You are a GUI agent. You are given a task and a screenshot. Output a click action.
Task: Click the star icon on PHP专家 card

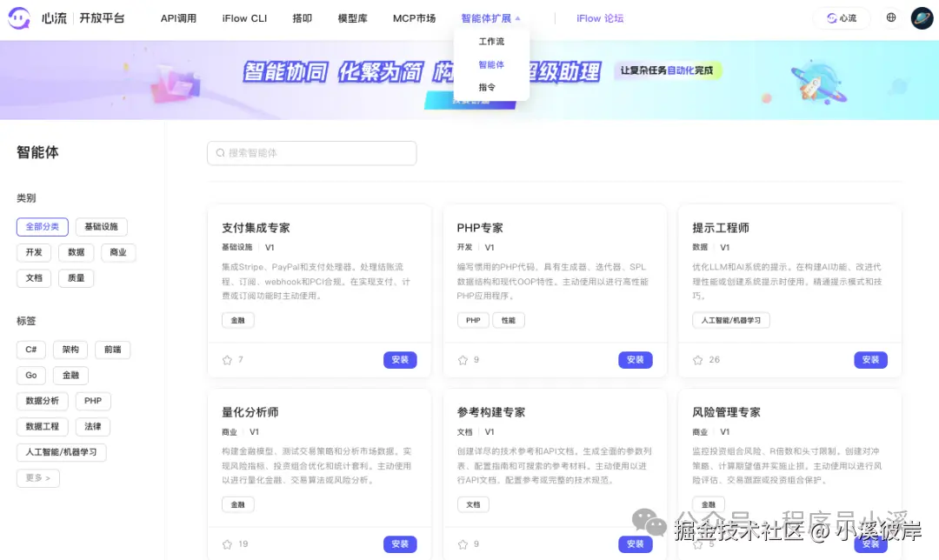point(461,359)
